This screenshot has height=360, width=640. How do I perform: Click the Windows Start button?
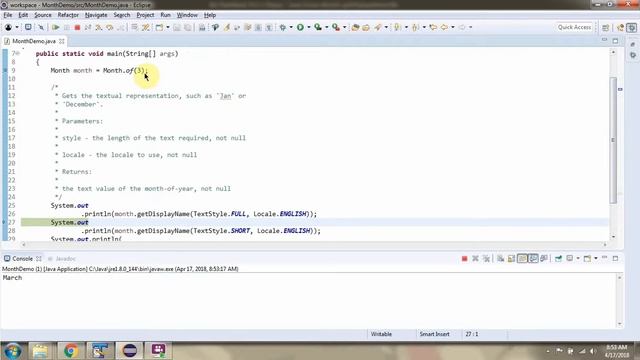click(x=13, y=351)
